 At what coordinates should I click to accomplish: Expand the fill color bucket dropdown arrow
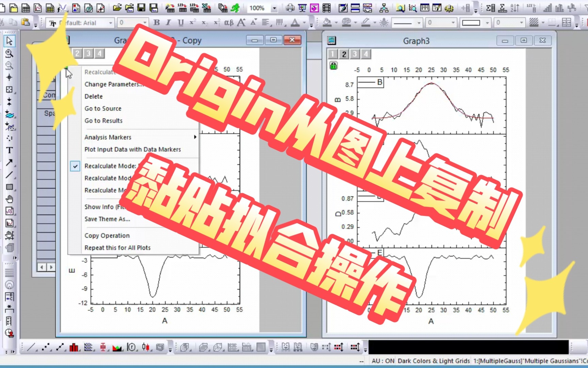[336, 23]
